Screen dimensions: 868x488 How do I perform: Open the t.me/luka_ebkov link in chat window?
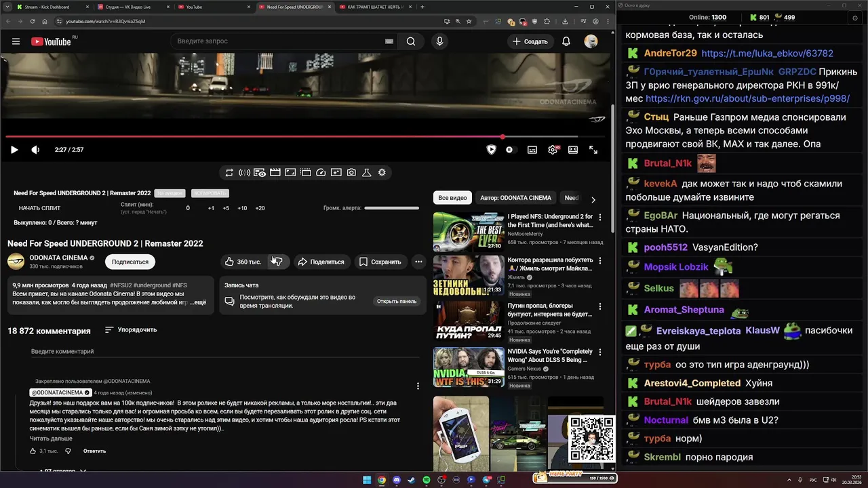767,54
